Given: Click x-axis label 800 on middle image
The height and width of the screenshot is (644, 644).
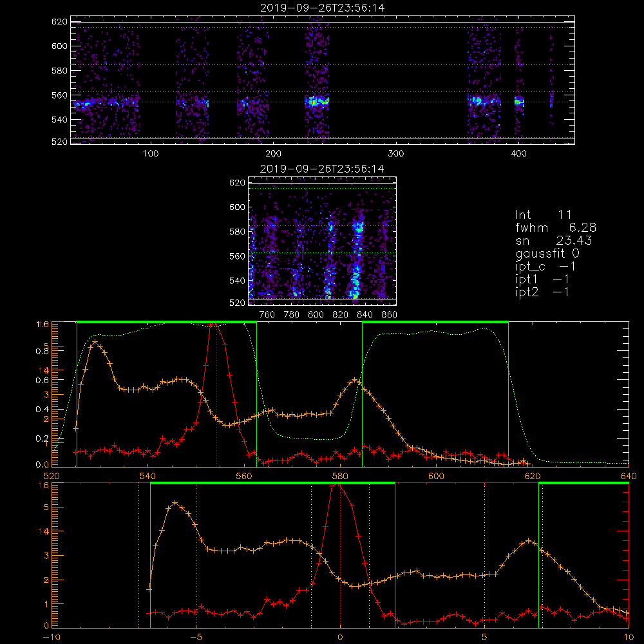Looking at the screenshot, I should (316, 315).
